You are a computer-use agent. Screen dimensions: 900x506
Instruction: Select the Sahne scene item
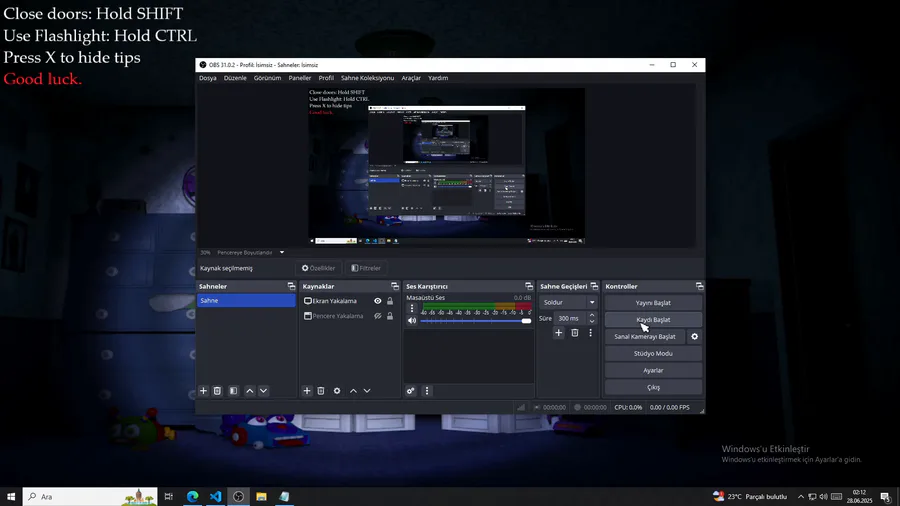tap(246, 301)
